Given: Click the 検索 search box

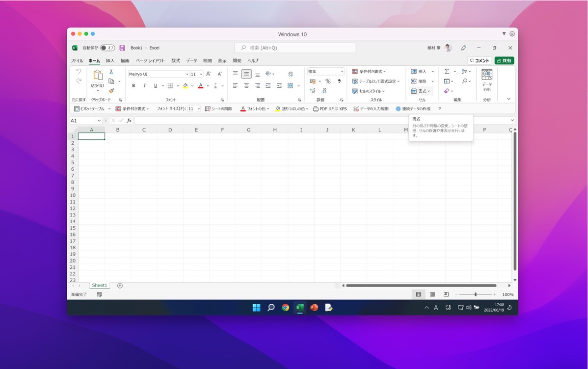Looking at the screenshot, I should click(295, 48).
